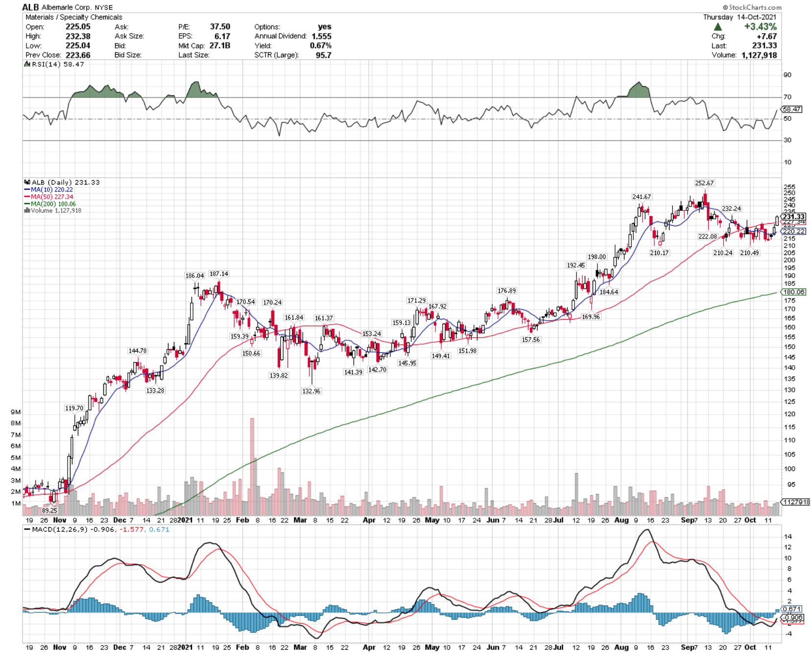Click the 169.96 low price label
Screen dimensions: 812x653
(591, 317)
